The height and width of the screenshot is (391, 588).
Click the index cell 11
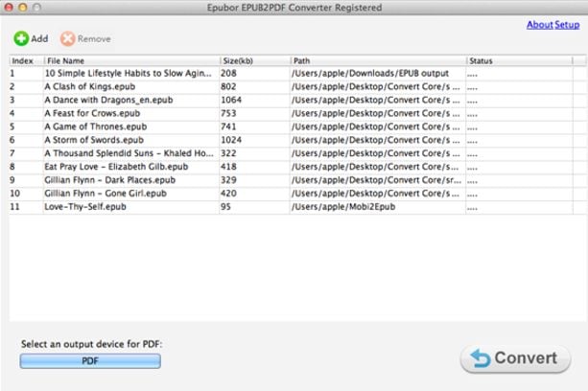(x=14, y=207)
